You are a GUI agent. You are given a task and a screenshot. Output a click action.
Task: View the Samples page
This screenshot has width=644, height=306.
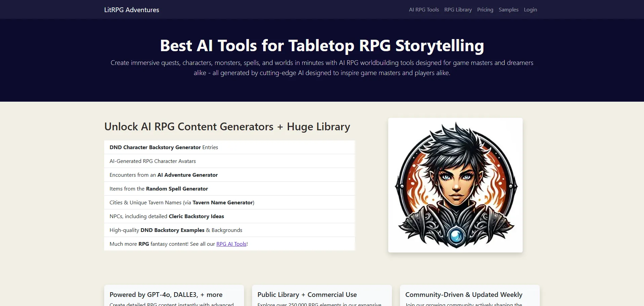508,10
